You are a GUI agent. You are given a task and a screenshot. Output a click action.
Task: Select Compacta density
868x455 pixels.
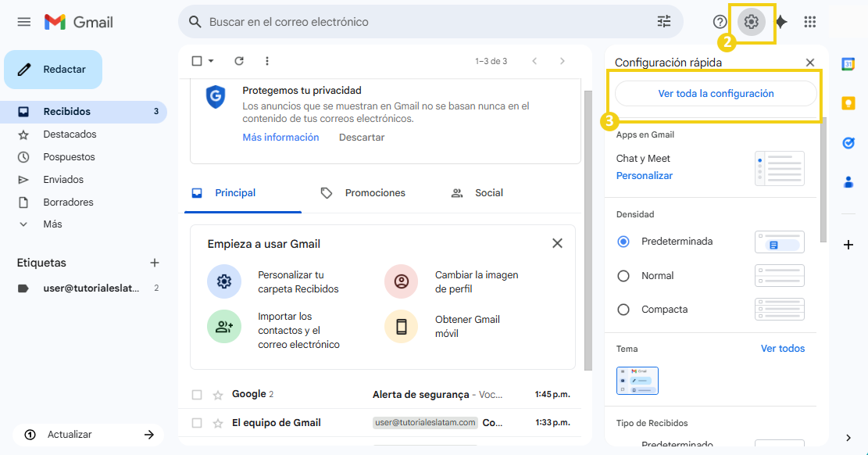pyautogui.click(x=623, y=310)
